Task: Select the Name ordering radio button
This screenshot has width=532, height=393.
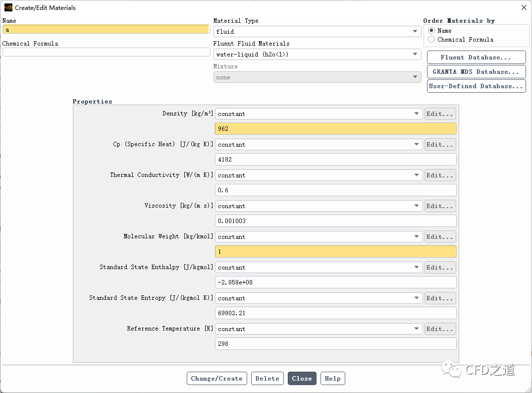Action: tap(431, 31)
